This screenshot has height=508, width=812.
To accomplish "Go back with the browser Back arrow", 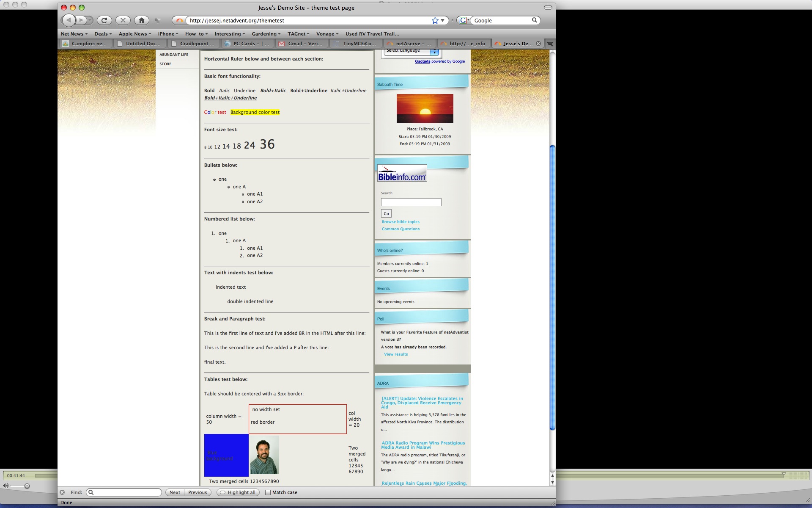I will click(69, 20).
